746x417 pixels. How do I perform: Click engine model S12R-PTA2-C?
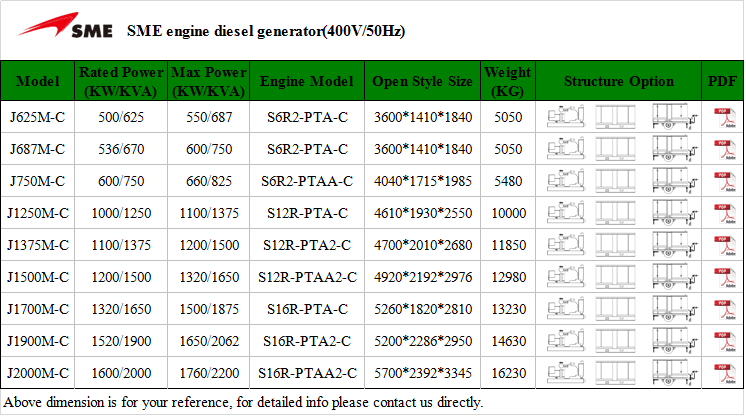(x=307, y=245)
